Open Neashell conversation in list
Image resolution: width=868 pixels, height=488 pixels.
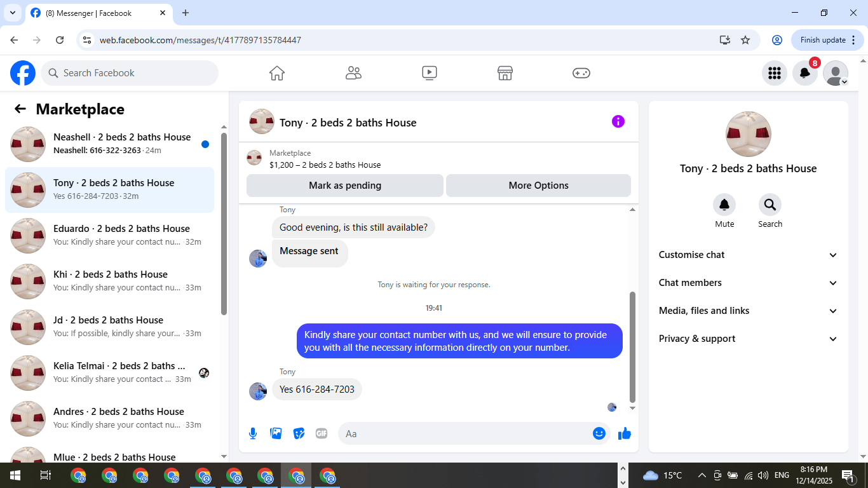[x=109, y=144]
